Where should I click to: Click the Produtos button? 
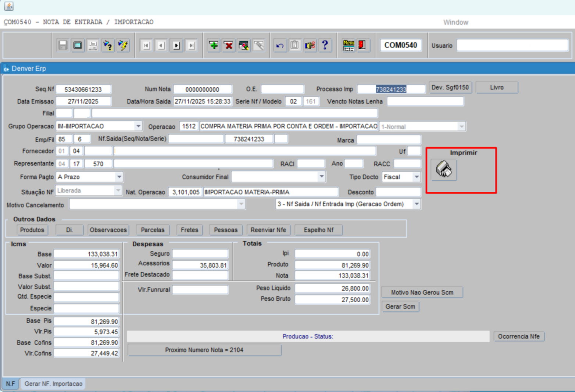coord(32,230)
